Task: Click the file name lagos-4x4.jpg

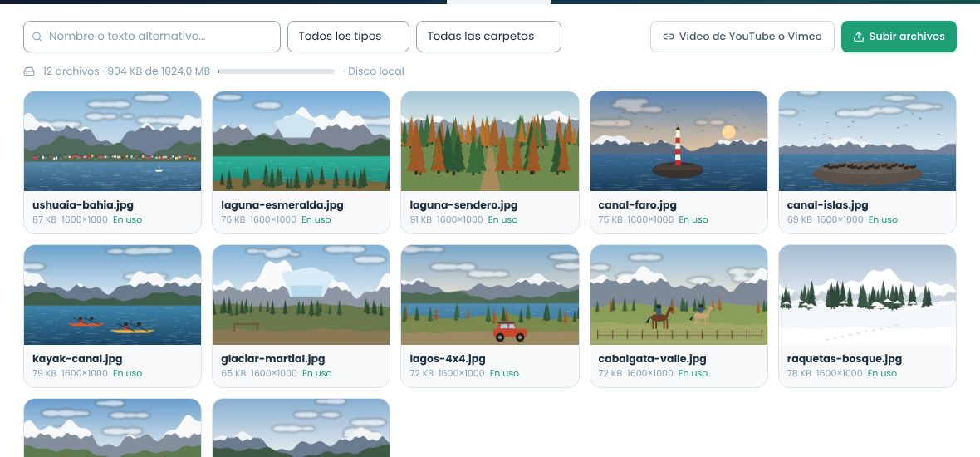Action: tap(448, 359)
